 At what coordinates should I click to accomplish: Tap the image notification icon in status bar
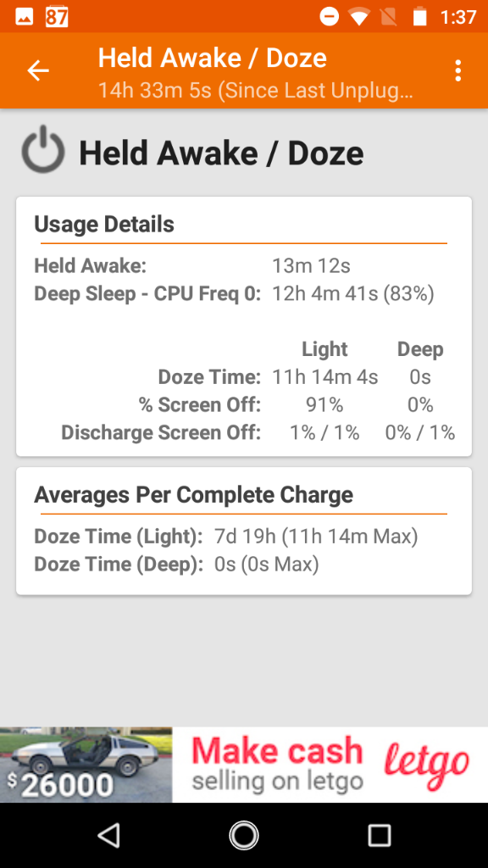(25, 17)
